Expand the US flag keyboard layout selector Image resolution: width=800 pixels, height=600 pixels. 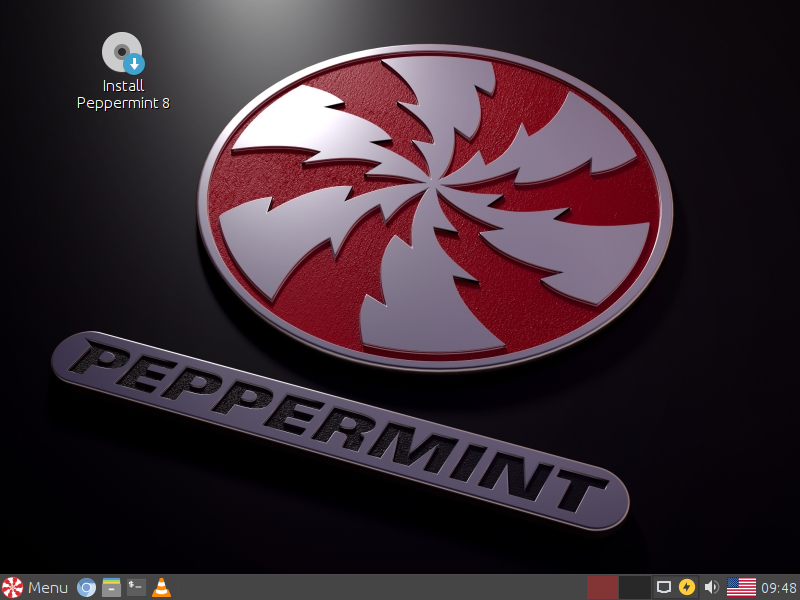click(741, 587)
